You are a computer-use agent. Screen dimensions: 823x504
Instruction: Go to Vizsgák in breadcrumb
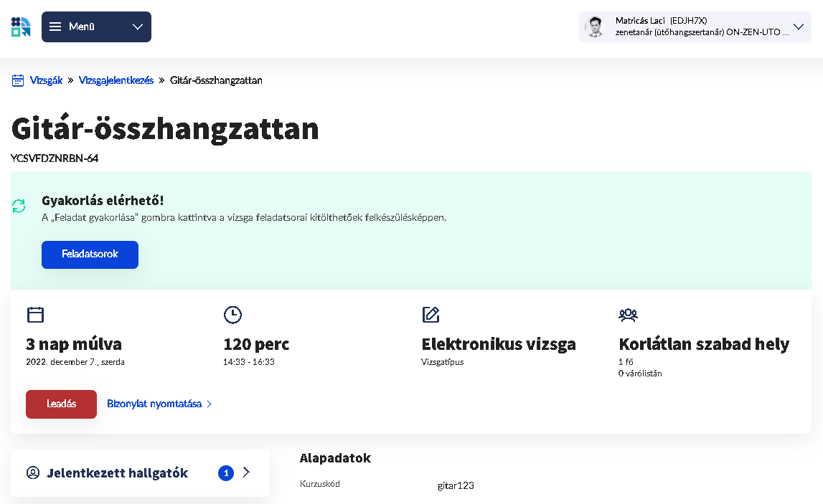(x=46, y=80)
